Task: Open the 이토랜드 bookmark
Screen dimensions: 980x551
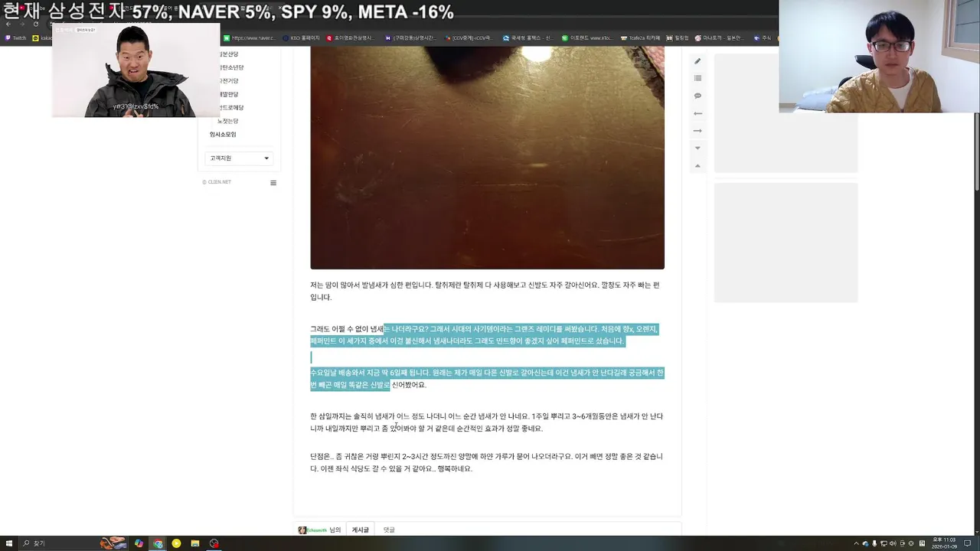Action: pyautogui.click(x=586, y=37)
